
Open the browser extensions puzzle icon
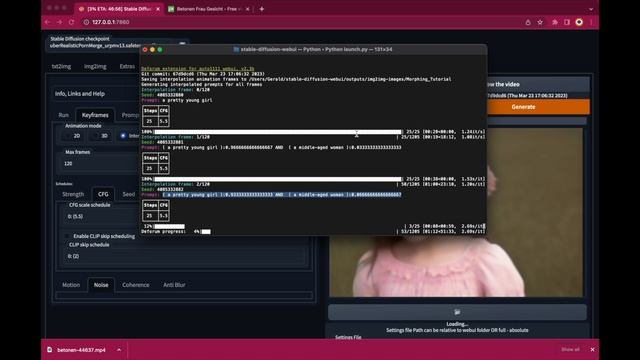point(555,22)
